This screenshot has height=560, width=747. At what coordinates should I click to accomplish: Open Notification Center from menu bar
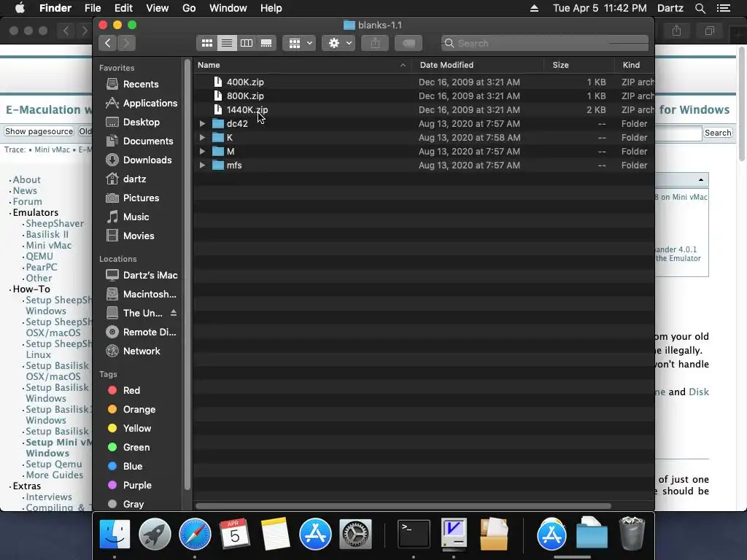click(723, 8)
